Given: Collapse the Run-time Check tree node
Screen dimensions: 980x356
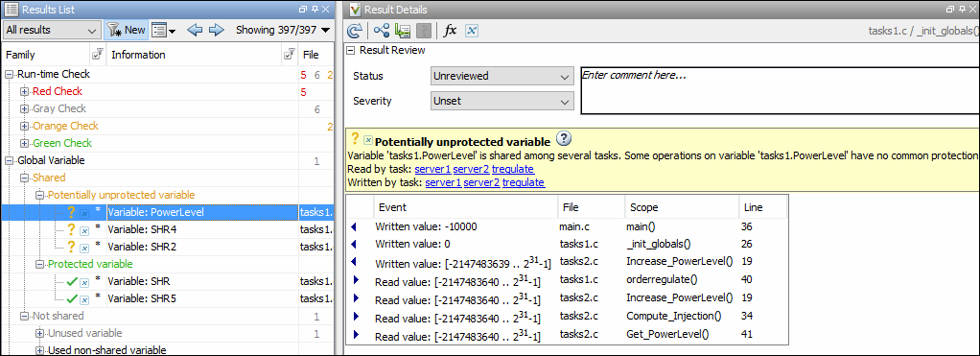Looking at the screenshot, I should tap(10, 74).
